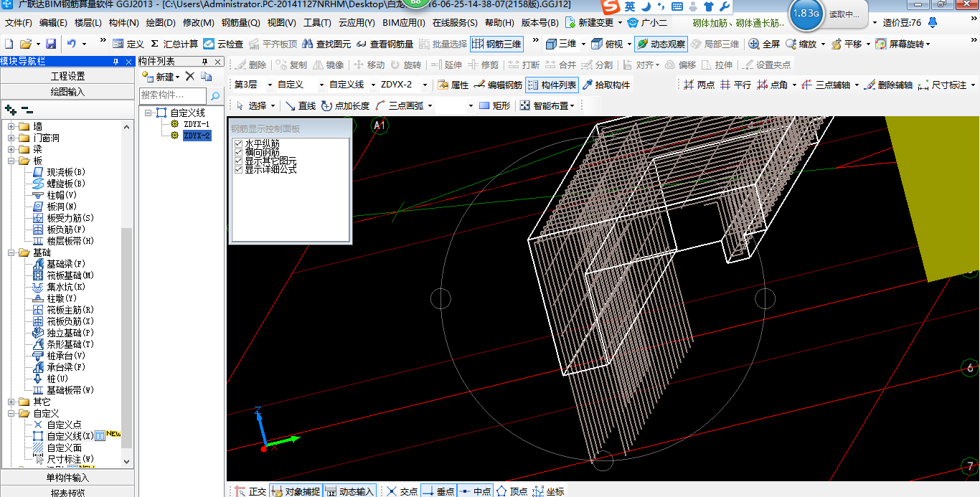Click the 定义 define icon
This screenshot has height=497, width=980.
click(x=118, y=44)
